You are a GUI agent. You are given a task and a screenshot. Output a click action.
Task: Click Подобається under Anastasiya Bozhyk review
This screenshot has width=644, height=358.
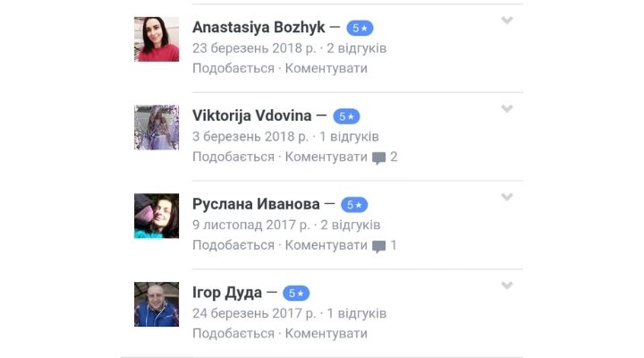[x=233, y=68]
